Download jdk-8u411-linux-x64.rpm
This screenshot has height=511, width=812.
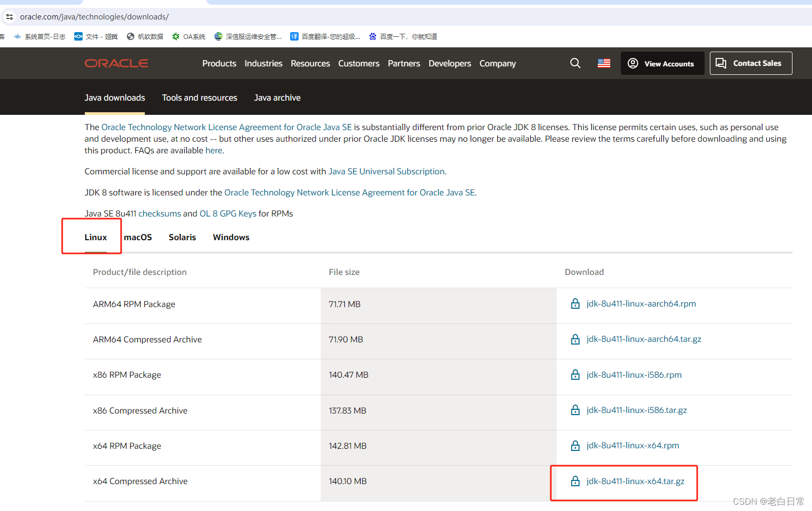(633, 445)
